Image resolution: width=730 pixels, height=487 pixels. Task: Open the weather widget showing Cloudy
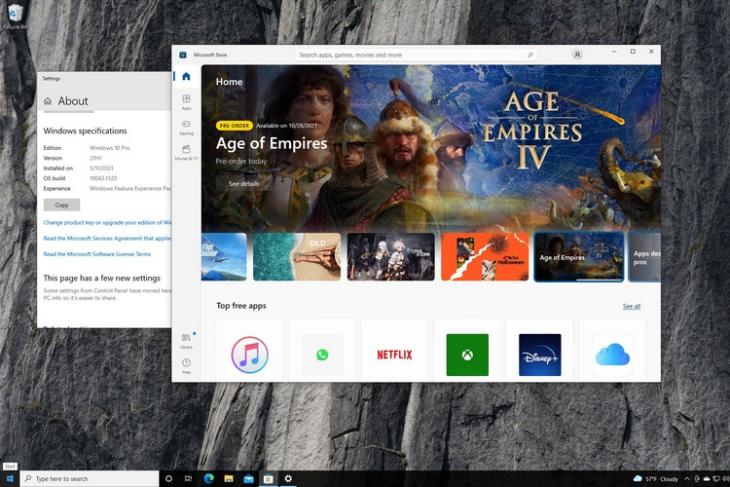(x=656, y=479)
